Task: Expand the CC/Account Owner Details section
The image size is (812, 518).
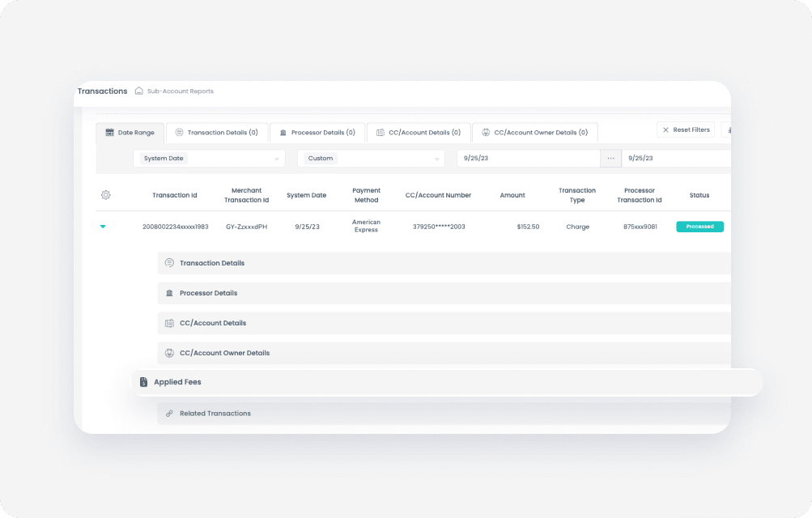Action: [x=444, y=353]
